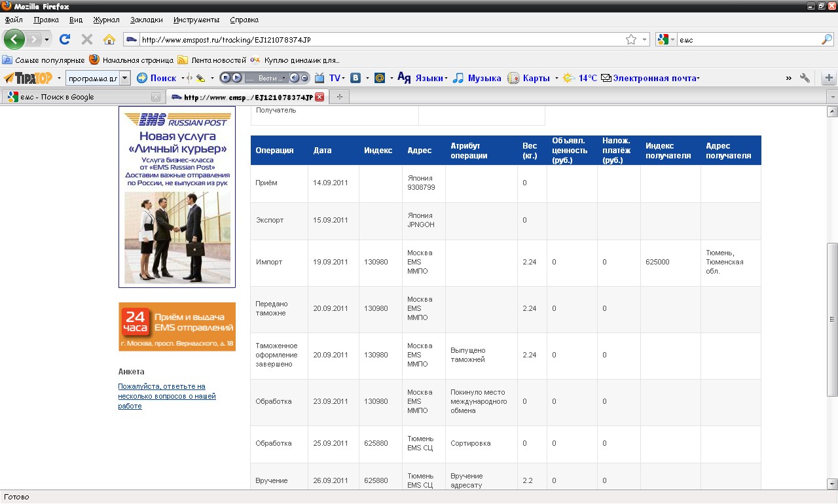Click the magnifier search icon in search box
Viewport: 838px width, 504px height.
[x=826, y=39]
